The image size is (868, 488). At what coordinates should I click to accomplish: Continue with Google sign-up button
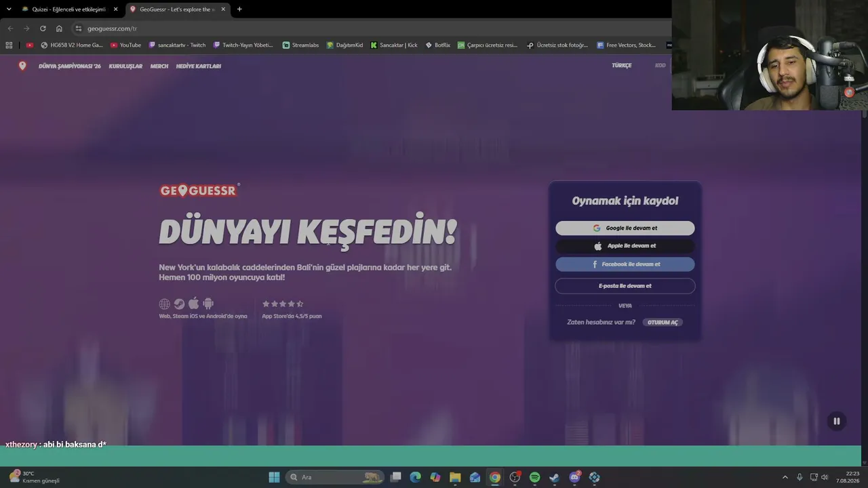[x=625, y=228]
